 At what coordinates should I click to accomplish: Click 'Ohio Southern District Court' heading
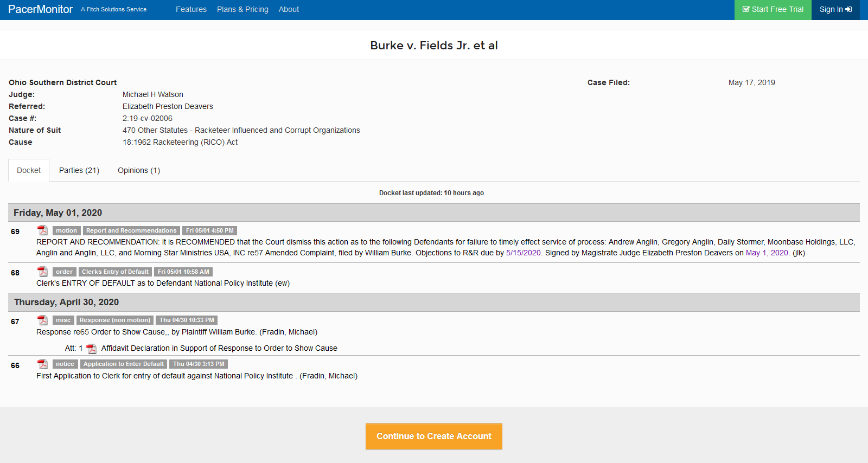[x=63, y=82]
